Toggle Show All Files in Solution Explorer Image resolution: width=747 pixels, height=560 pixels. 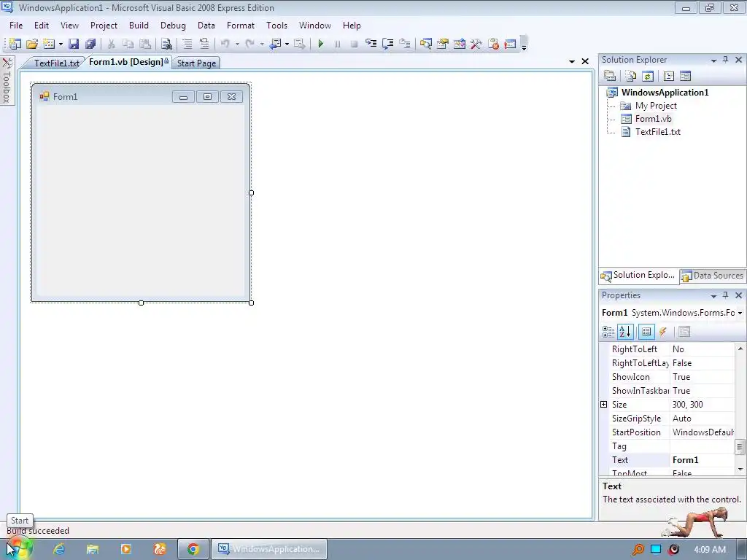pyautogui.click(x=631, y=76)
